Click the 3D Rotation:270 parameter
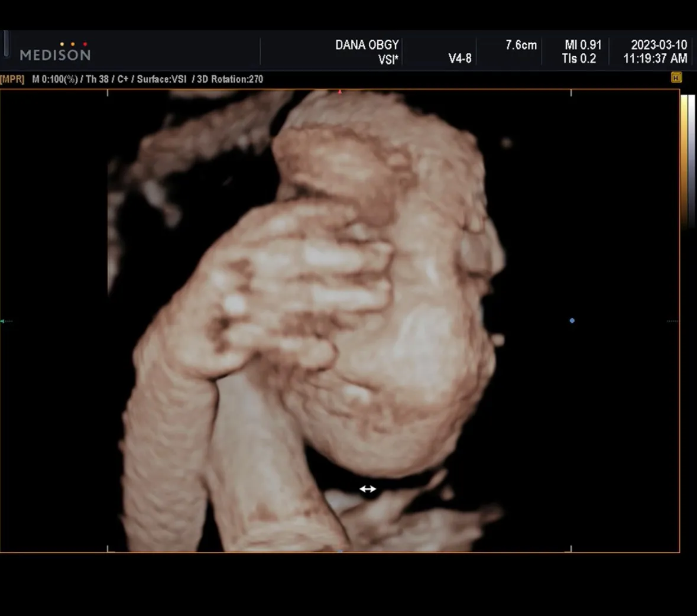 (230, 79)
